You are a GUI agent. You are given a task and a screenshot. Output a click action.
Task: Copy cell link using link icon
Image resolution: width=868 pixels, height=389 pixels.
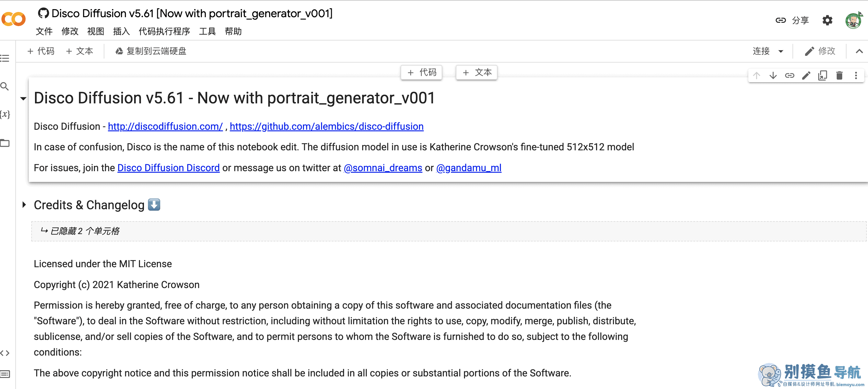789,75
